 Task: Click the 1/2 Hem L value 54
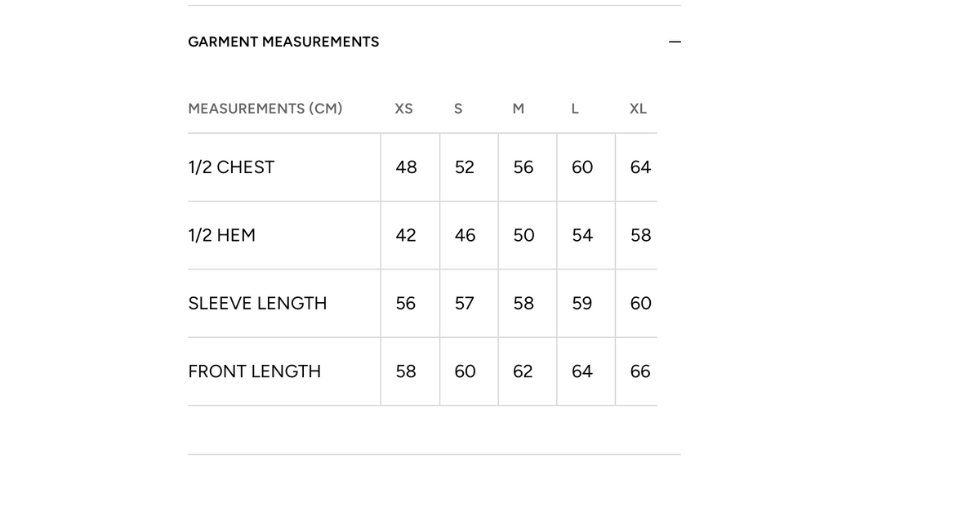click(x=582, y=235)
